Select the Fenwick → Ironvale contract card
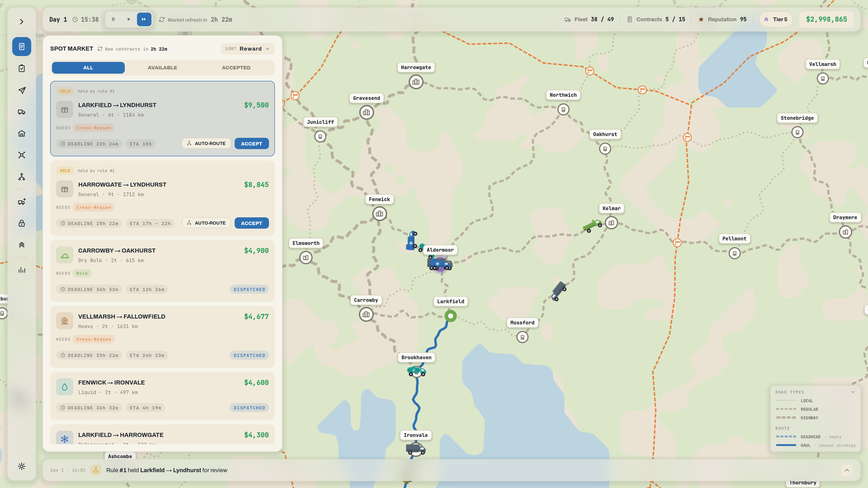 [x=163, y=396]
